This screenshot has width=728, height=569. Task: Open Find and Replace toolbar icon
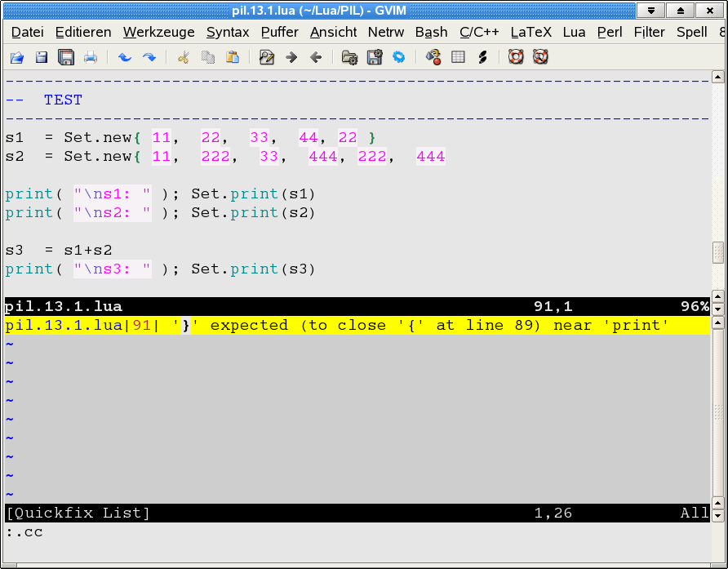[267, 58]
